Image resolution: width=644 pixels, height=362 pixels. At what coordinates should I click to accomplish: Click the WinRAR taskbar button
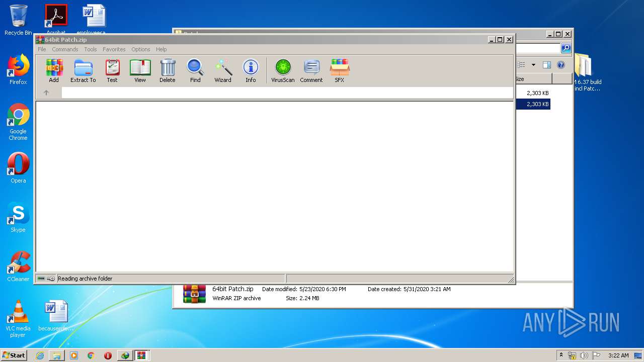(142, 355)
